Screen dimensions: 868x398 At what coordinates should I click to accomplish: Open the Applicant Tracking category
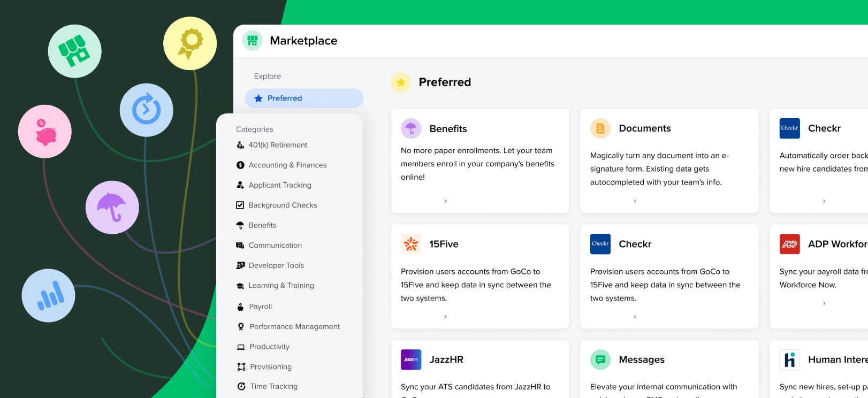pyautogui.click(x=280, y=185)
